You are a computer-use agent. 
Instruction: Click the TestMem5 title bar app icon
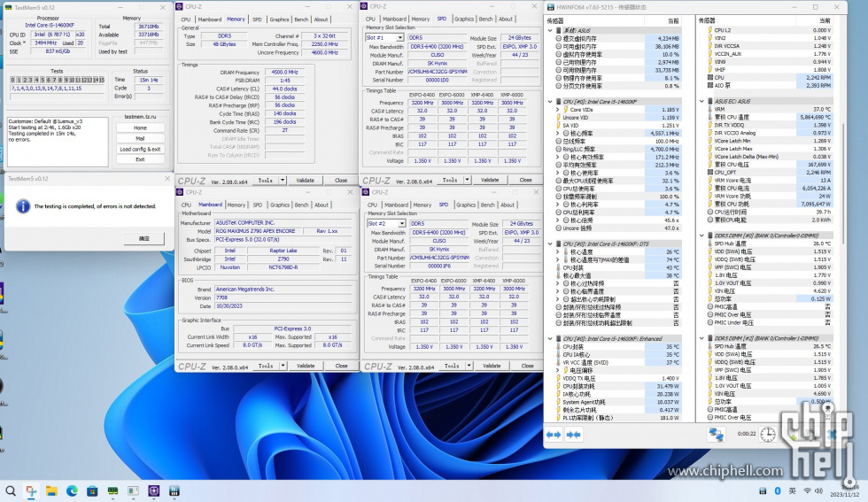[x=10, y=8]
